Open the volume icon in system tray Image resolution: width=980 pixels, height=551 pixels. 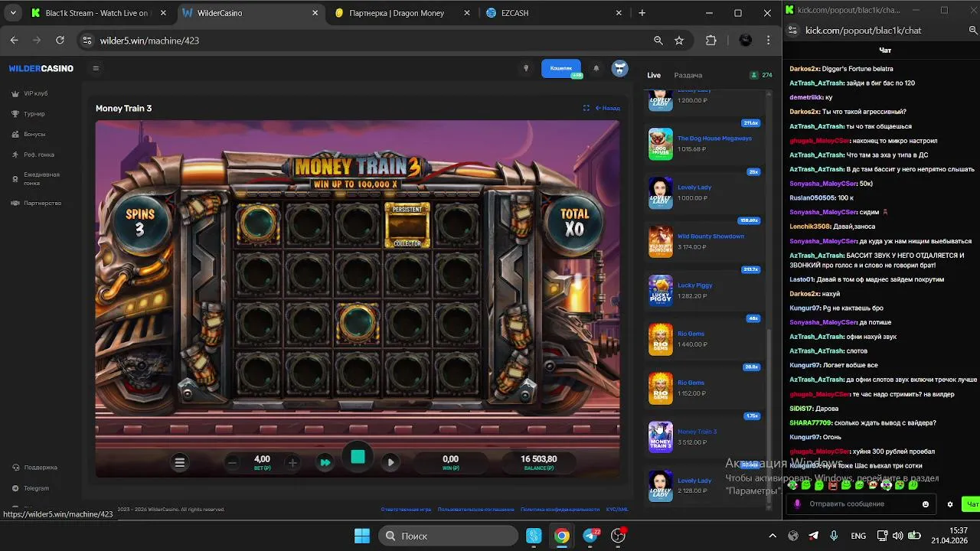point(897,536)
